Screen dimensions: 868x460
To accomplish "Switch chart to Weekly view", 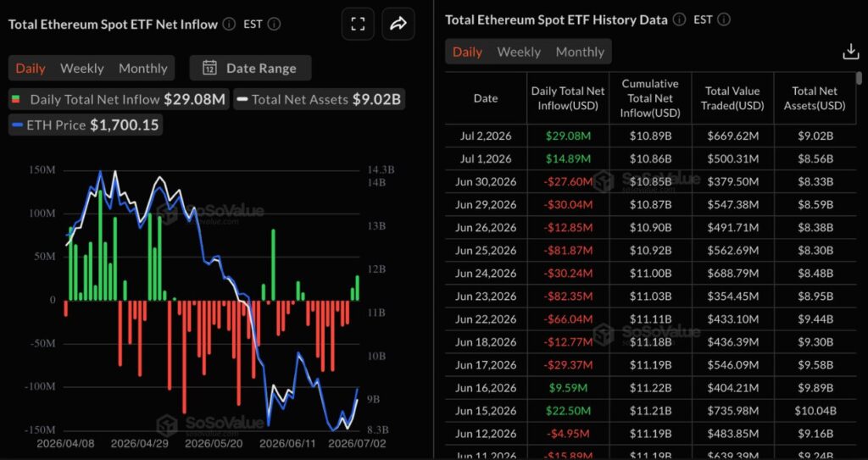I will tap(82, 68).
